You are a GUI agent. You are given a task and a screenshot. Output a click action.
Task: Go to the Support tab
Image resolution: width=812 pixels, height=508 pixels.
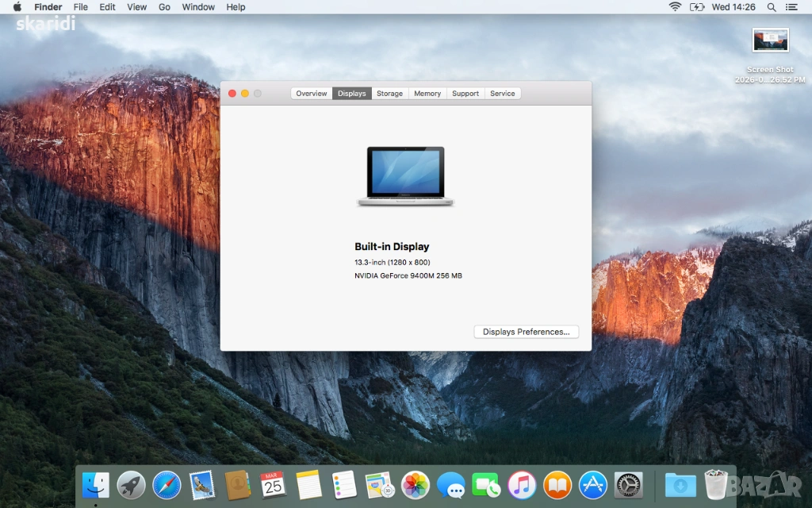465,94
